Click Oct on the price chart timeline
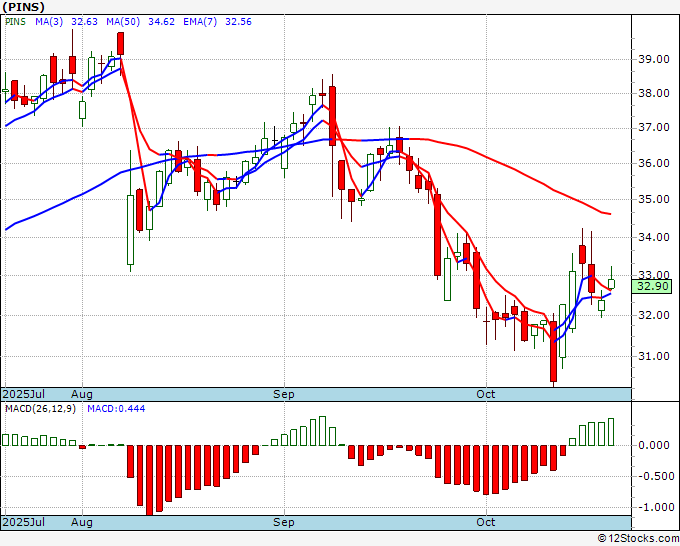Image resolution: width=680 pixels, height=546 pixels. tap(486, 394)
